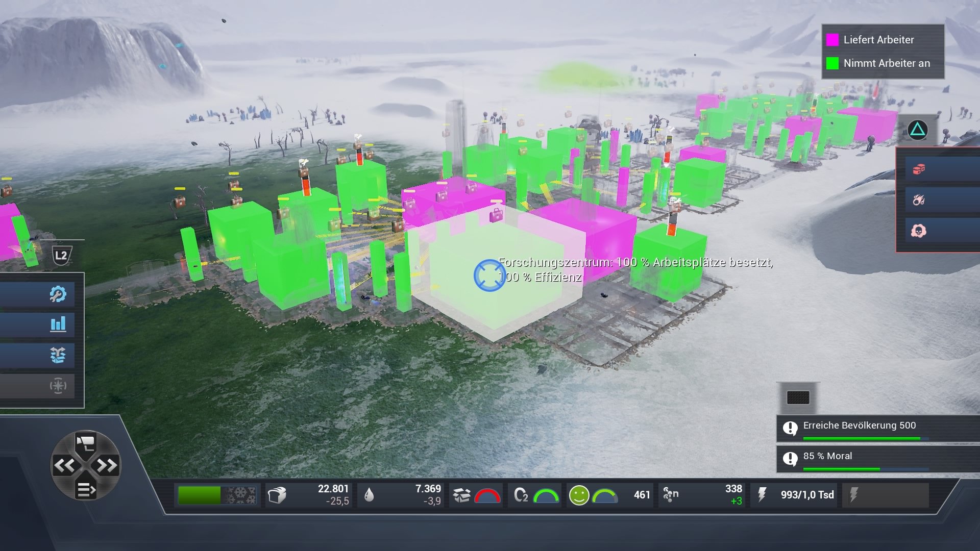Open the crate resource distribution menu

point(58,355)
